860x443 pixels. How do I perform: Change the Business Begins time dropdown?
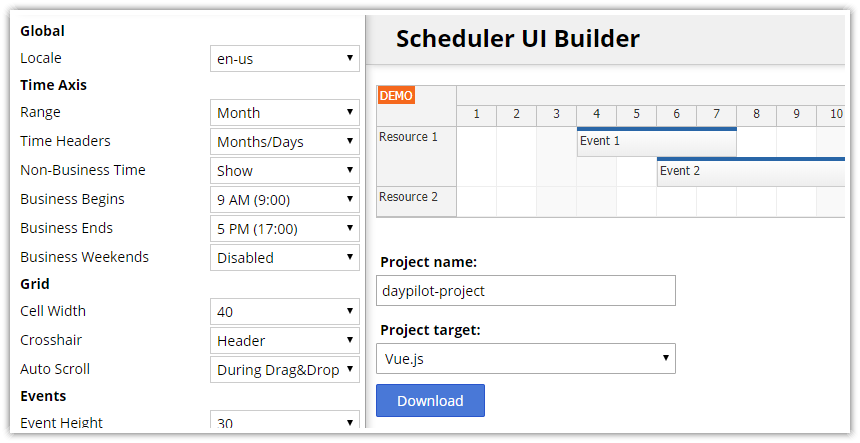click(285, 200)
